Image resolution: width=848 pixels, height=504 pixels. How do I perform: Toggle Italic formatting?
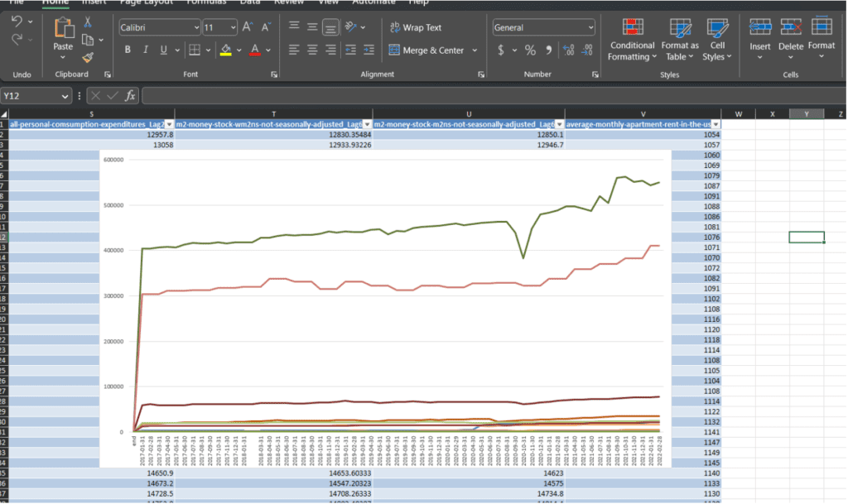click(146, 50)
